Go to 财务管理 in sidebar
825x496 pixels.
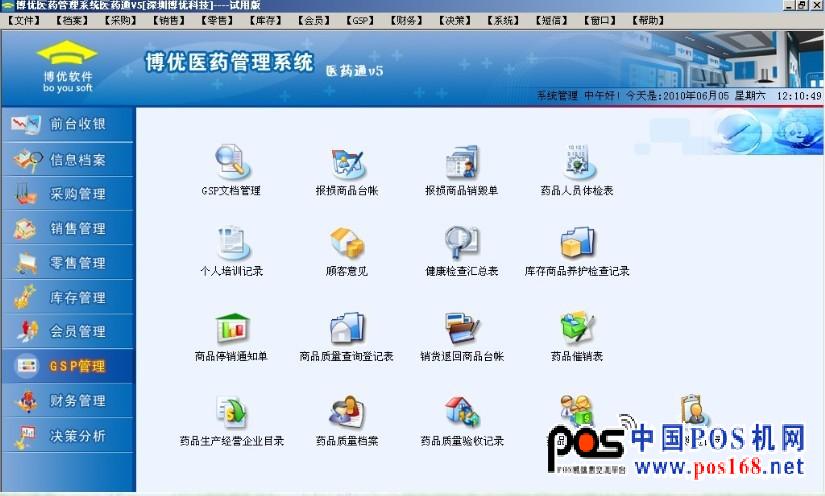[66, 401]
